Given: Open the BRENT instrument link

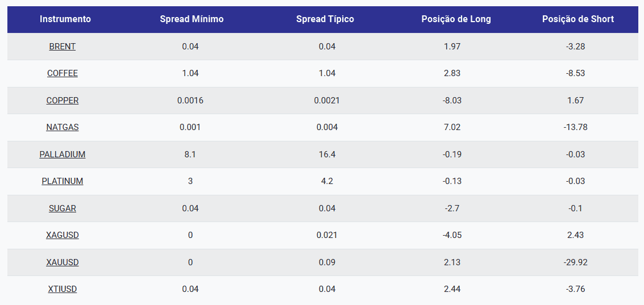Looking at the screenshot, I should pos(63,47).
